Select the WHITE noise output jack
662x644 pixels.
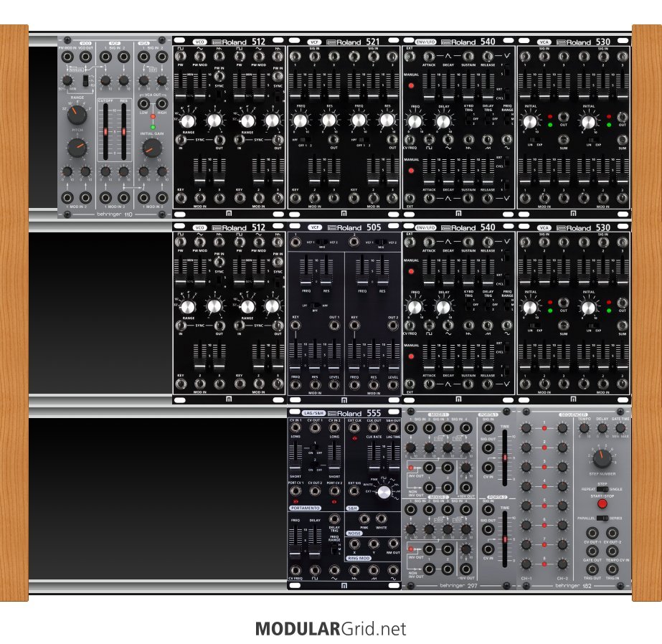point(382,518)
